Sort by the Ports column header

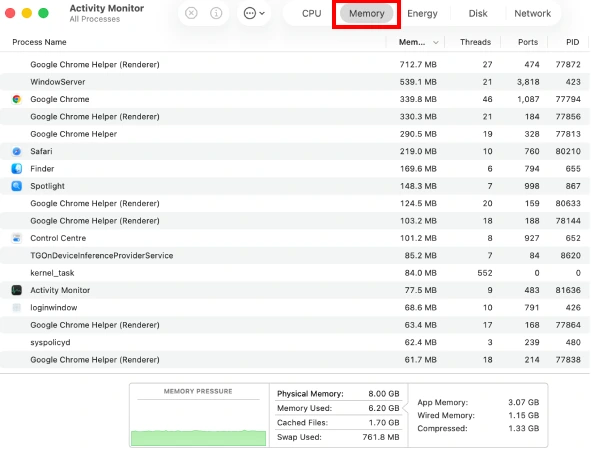click(528, 42)
